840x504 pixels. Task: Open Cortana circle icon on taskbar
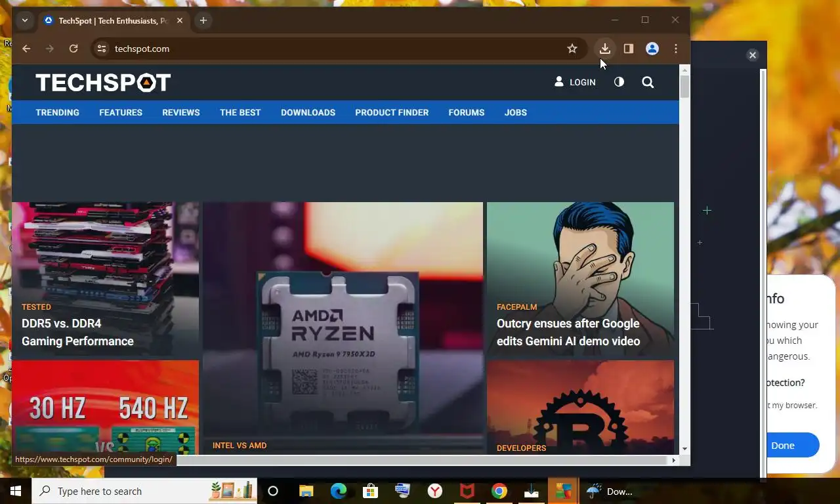click(x=273, y=491)
